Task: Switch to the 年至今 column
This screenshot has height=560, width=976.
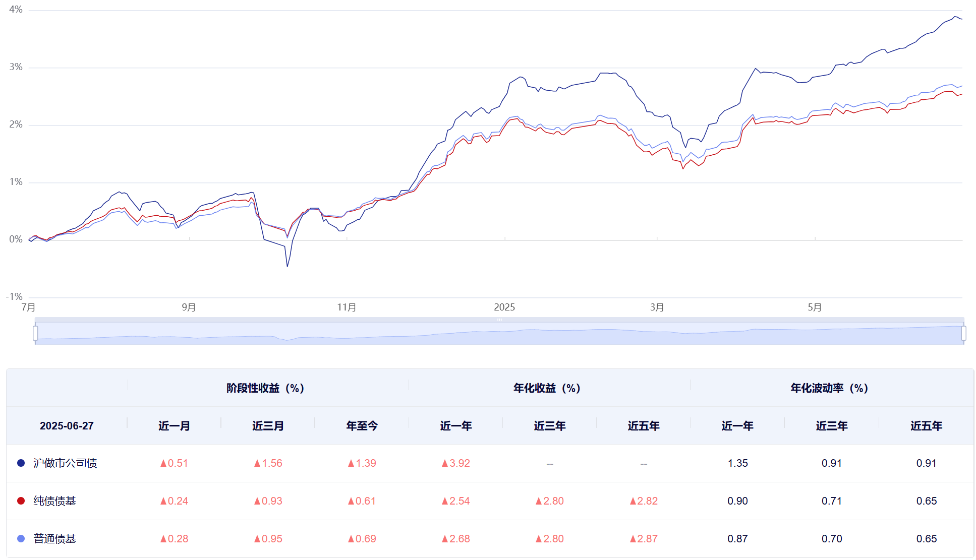Action: pos(362,426)
